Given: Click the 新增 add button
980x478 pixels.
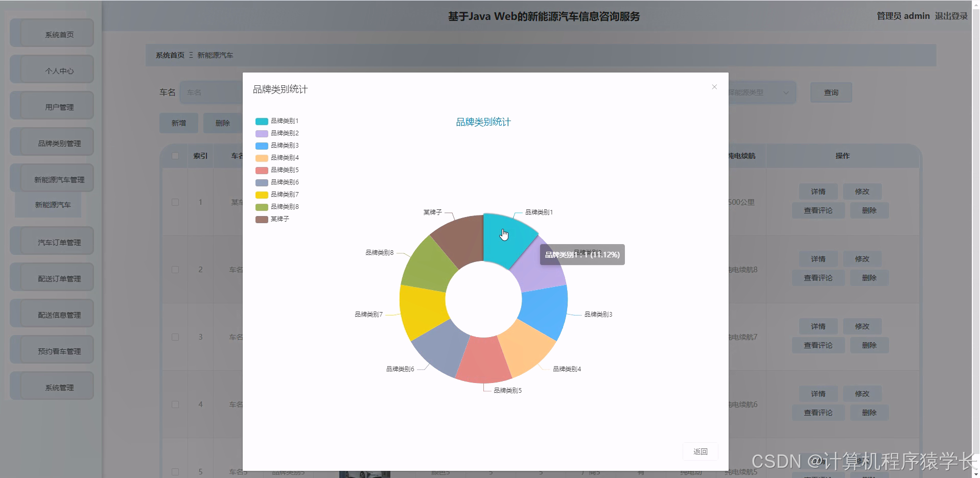Looking at the screenshot, I should click(178, 123).
